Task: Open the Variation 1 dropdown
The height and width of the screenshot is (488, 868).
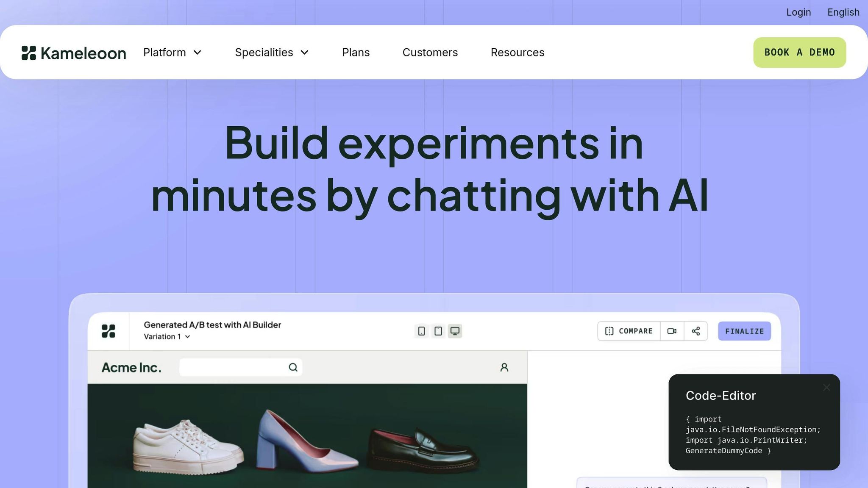Action: 167,337
